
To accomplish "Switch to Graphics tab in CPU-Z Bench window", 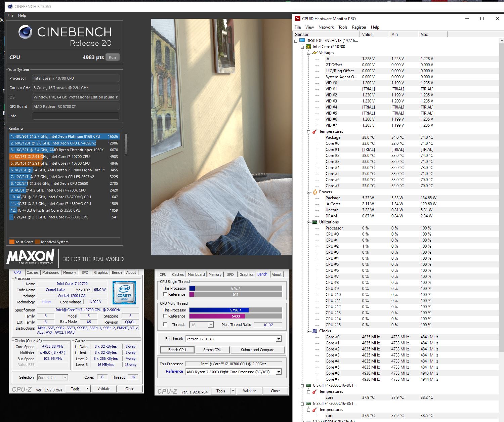I will click(x=247, y=275).
